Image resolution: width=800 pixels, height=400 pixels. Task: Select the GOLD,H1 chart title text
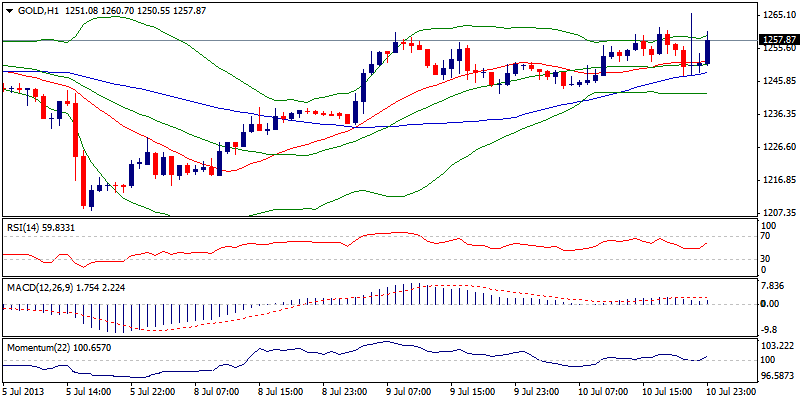tap(35, 9)
